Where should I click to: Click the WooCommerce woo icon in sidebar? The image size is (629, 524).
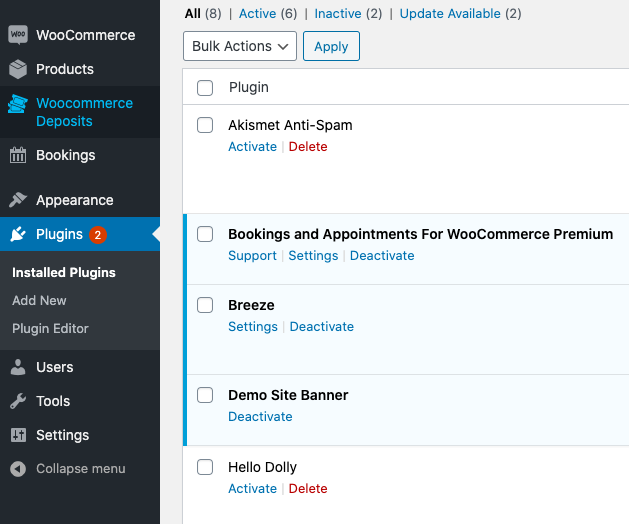[x=18, y=35]
